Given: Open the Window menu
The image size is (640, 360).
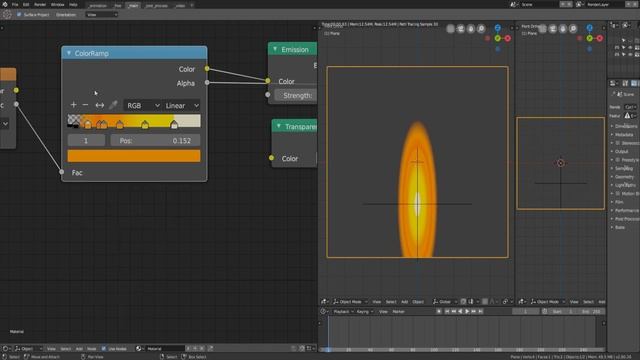Looking at the screenshot, I should coord(58,4).
